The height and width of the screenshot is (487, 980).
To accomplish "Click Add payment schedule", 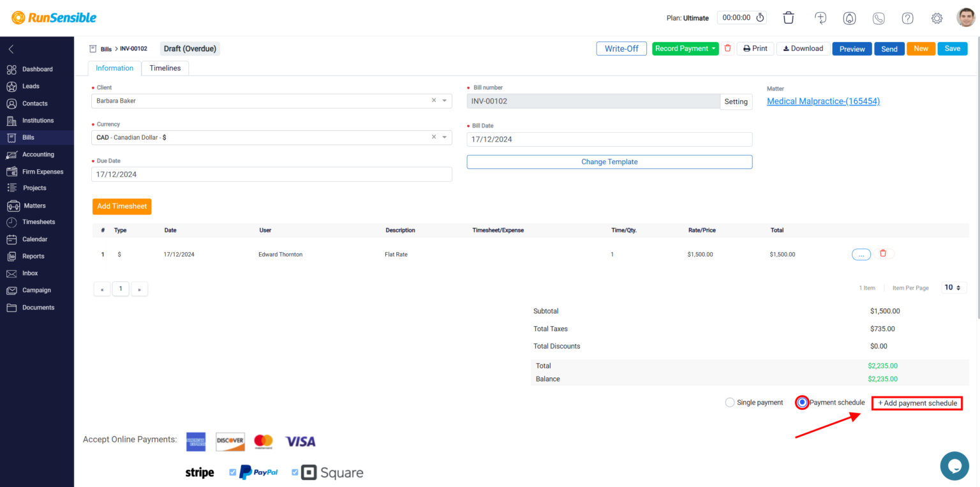I will pos(917,403).
